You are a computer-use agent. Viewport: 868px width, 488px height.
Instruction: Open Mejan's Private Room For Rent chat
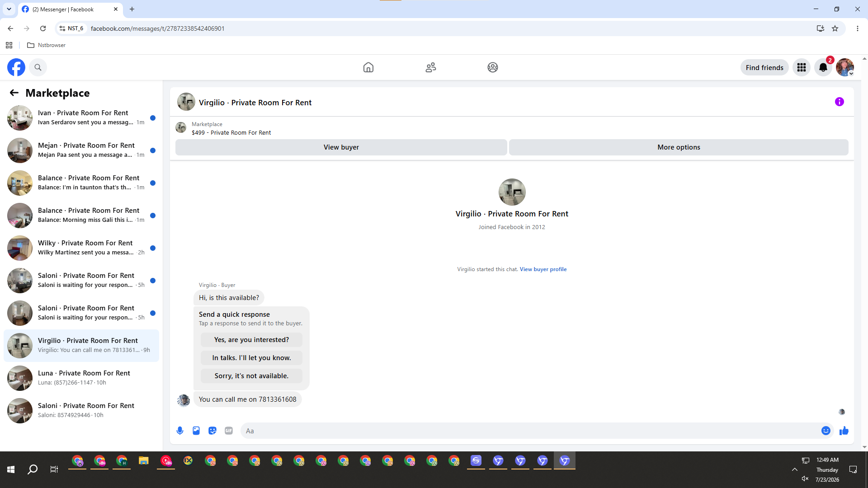[81, 150]
